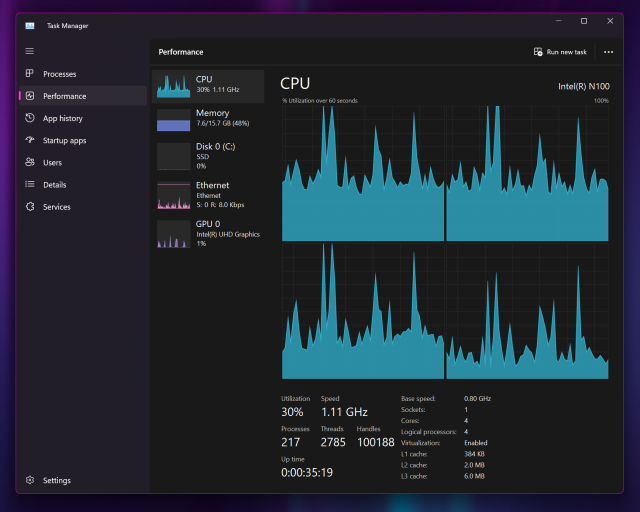Select the CPU resource mini graph
Viewport: 640px width, 512px height.
[x=173, y=86]
